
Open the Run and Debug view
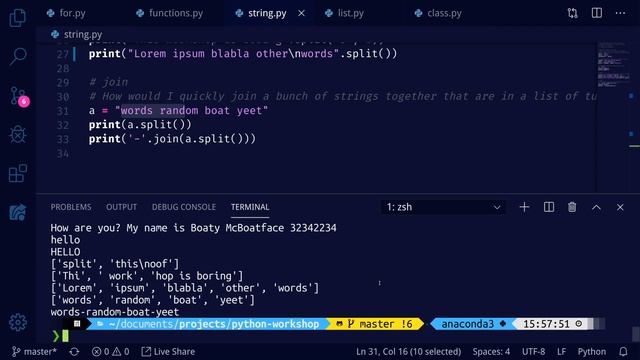click(18, 135)
